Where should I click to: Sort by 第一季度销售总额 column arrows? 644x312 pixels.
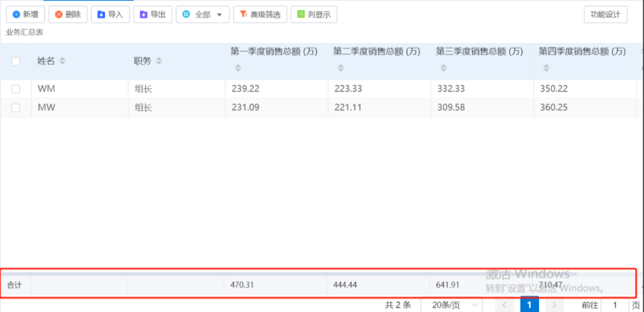pos(237,68)
